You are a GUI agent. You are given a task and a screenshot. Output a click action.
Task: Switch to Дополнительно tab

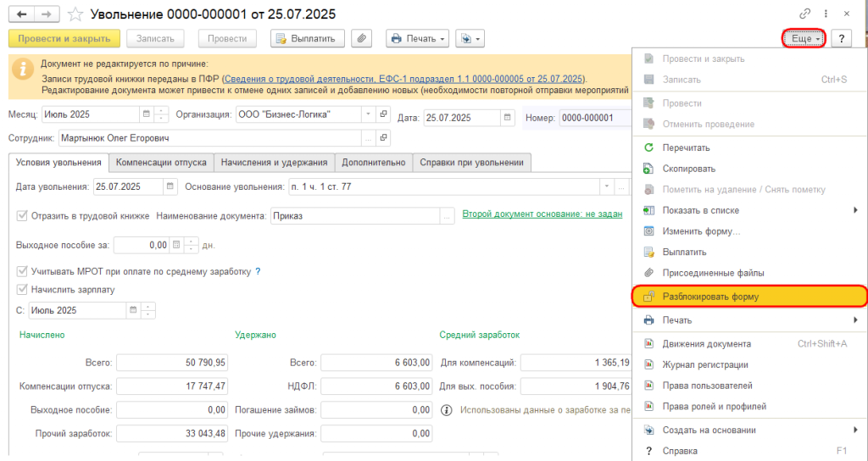click(374, 163)
